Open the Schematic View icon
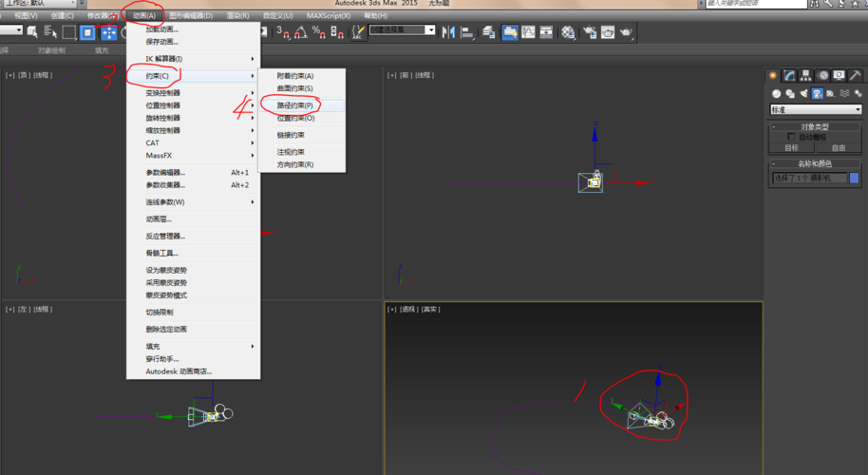The width and height of the screenshot is (868, 475). [x=546, y=32]
